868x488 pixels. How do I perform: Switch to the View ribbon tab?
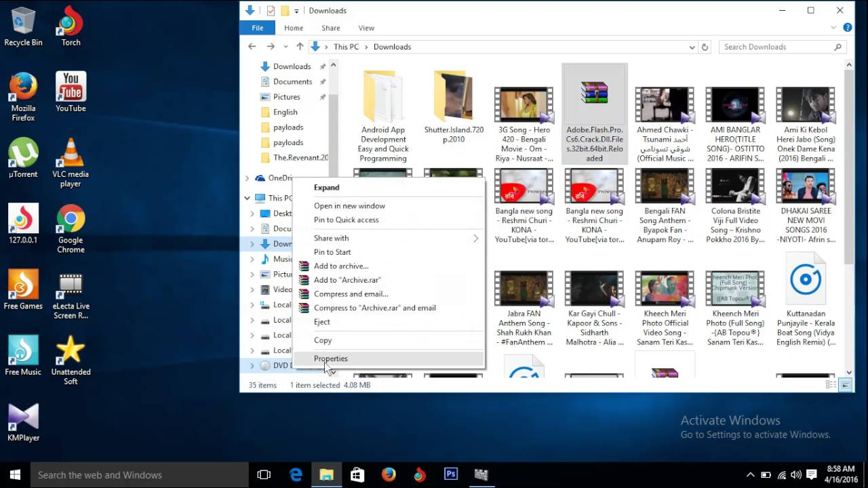(366, 28)
